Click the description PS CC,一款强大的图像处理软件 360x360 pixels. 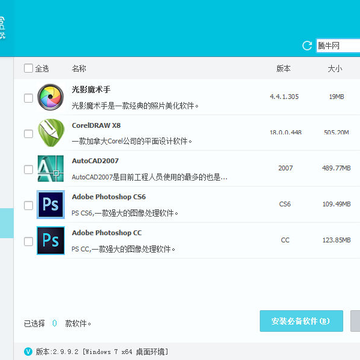(124, 249)
